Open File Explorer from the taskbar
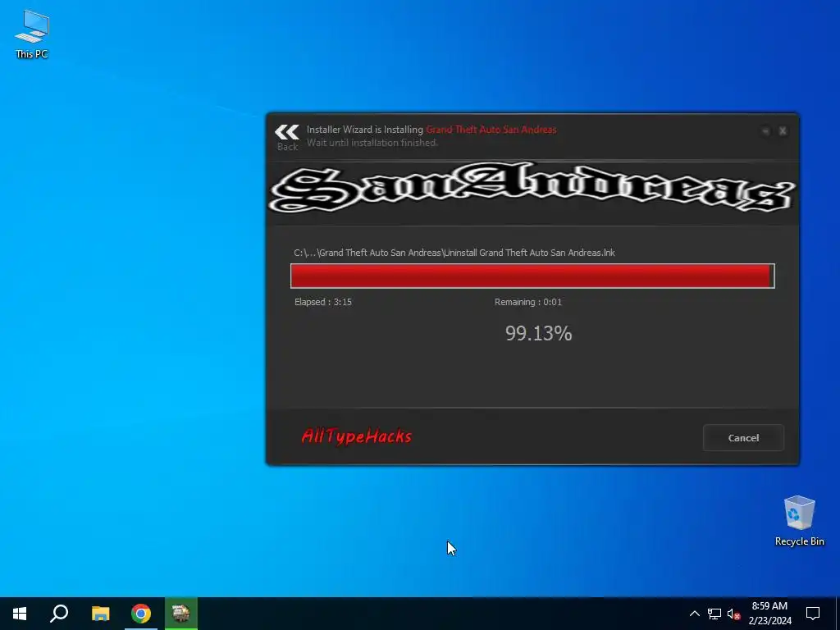The image size is (840, 630). click(100, 614)
